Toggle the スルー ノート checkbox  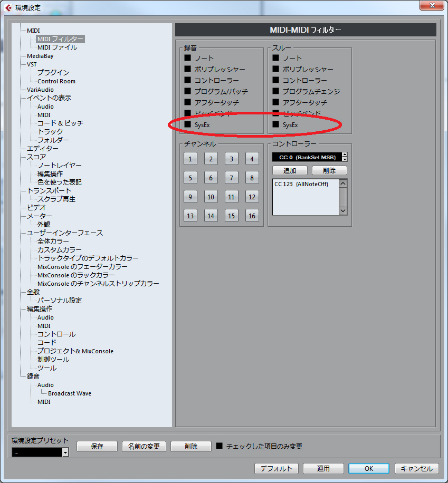click(x=275, y=58)
